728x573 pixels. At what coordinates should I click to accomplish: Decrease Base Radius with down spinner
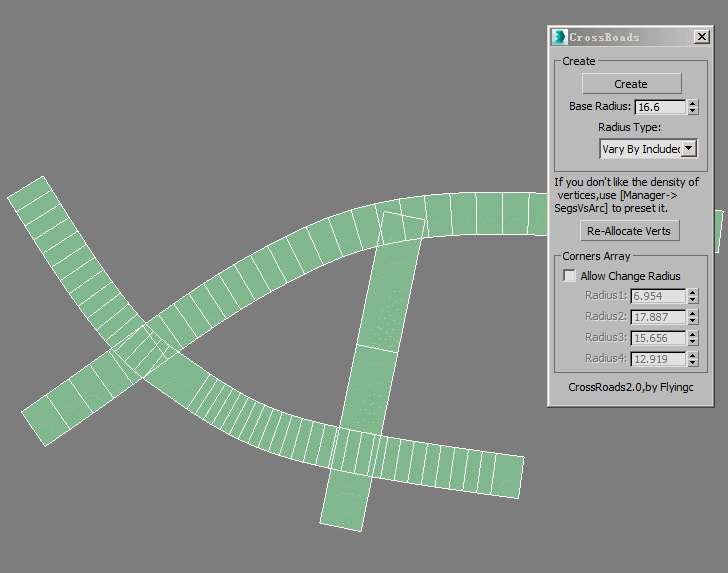(693, 111)
